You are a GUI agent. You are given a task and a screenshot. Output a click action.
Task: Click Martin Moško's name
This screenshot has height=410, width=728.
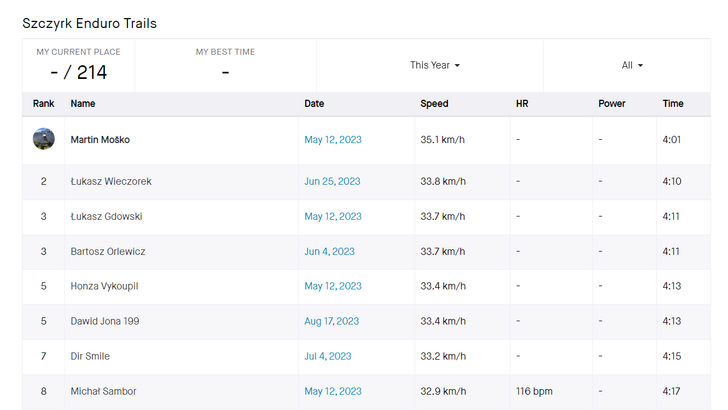100,140
